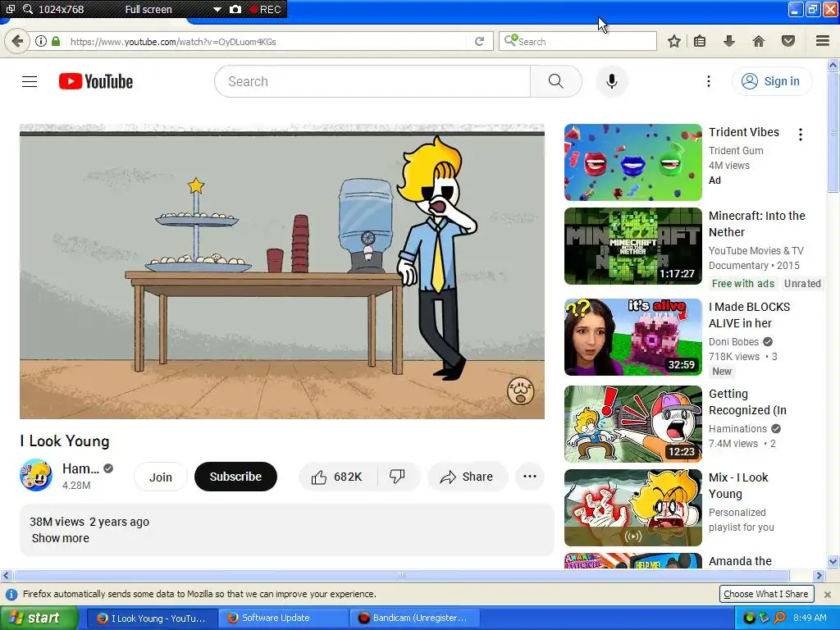
Task: Open more actions ellipsis under video
Action: [529, 477]
